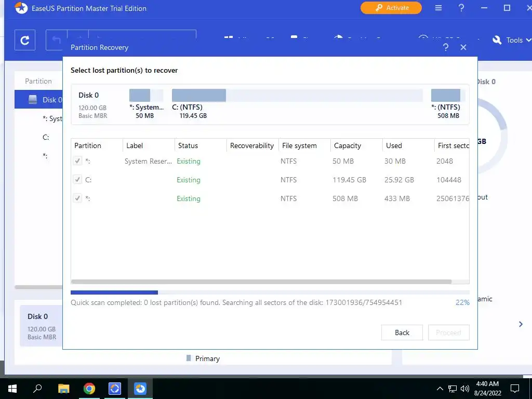Viewport: 532px width, 399px height.
Task: Expand right panel chevron arrow
Action: pos(521,324)
